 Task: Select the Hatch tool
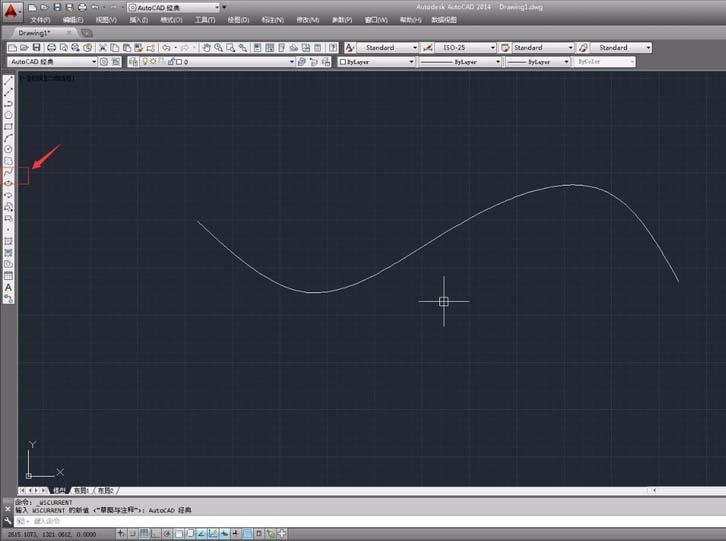[8, 241]
